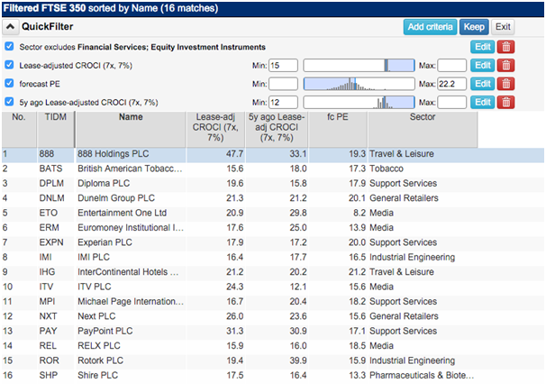Click the Add criteria button

[430, 27]
